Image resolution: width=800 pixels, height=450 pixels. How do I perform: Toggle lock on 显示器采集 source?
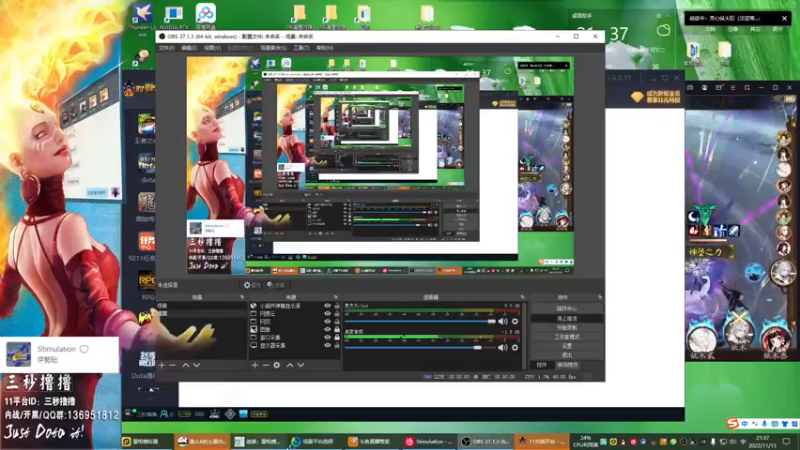[337, 345]
